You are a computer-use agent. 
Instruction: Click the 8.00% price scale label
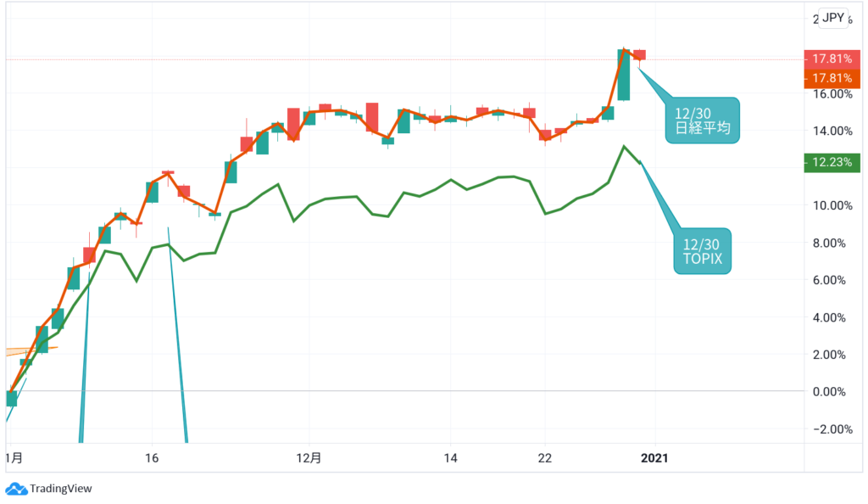coord(832,243)
